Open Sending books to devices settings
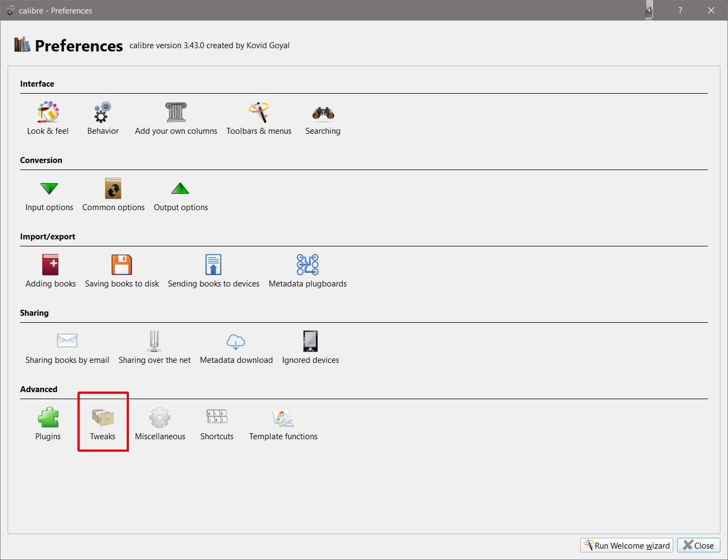Viewport: 728px width, 560px height. point(213,271)
